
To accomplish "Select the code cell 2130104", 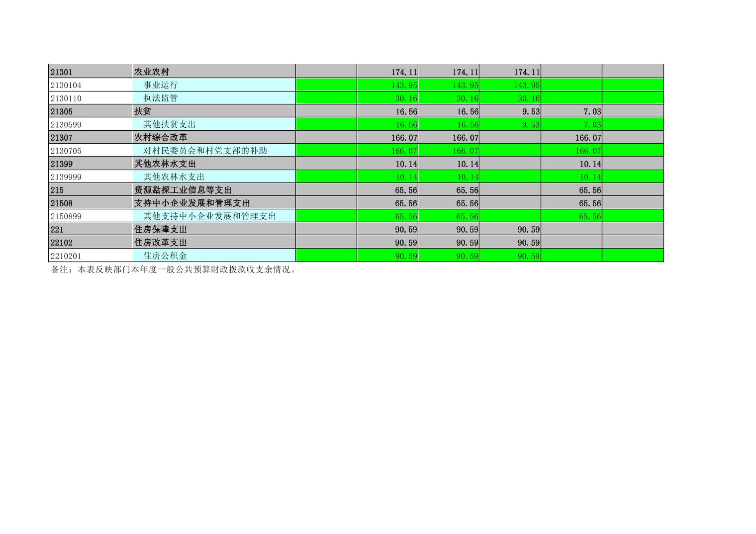I will pos(90,85).
